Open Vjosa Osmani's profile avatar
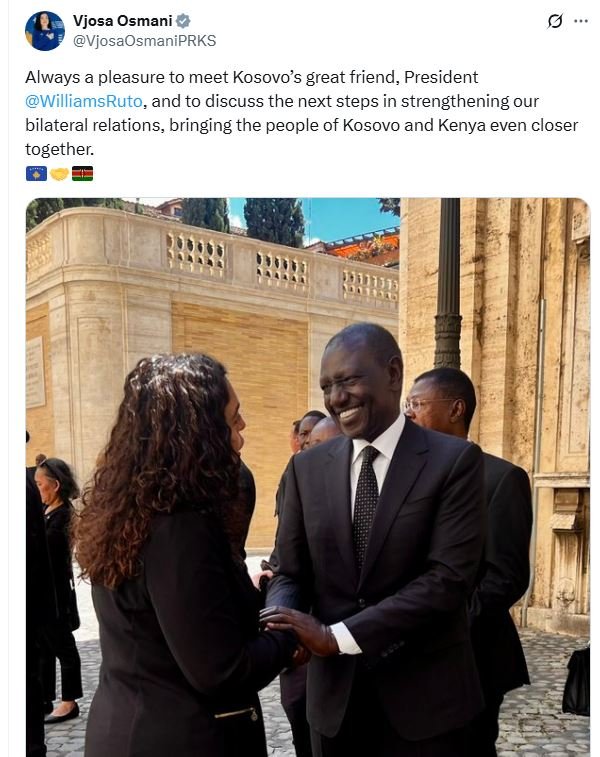Screen dimensions: 600x757 click(45, 31)
